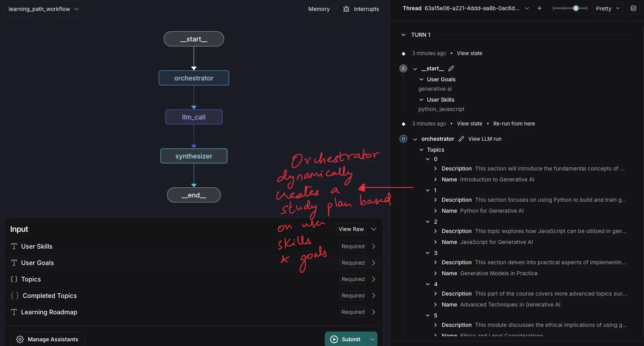Open the learning_path_workflow graph dropdown
644x346 pixels.
coord(44,9)
